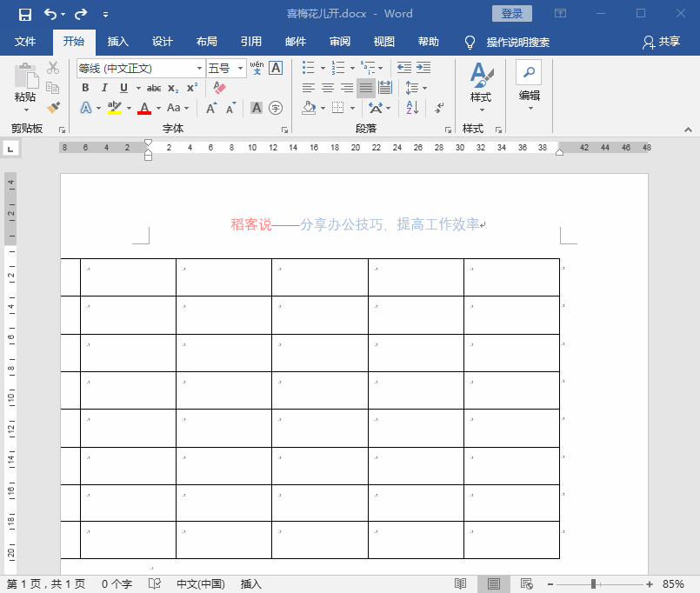Align text right

pos(347,88)
